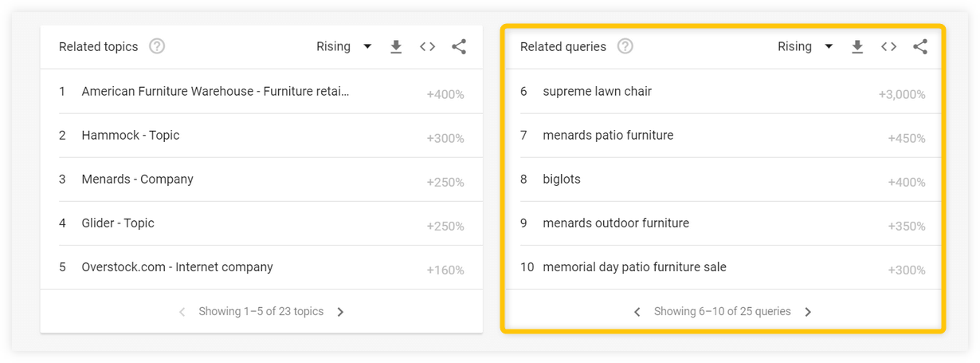The width and height of the screenshot is (980, 363).
Task: Share the Related queries card
Action: pos(920,47)
